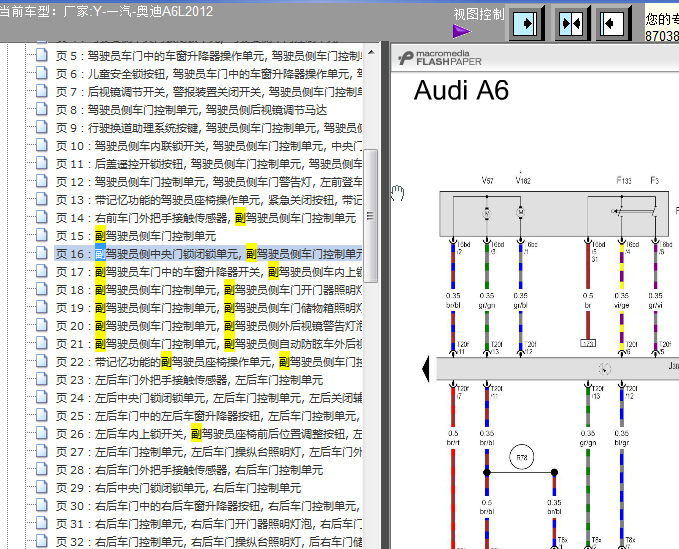Open 页 25 左后车窗升降器按钮 entry
The image size is (679, 549).
(x=209, y=416)
